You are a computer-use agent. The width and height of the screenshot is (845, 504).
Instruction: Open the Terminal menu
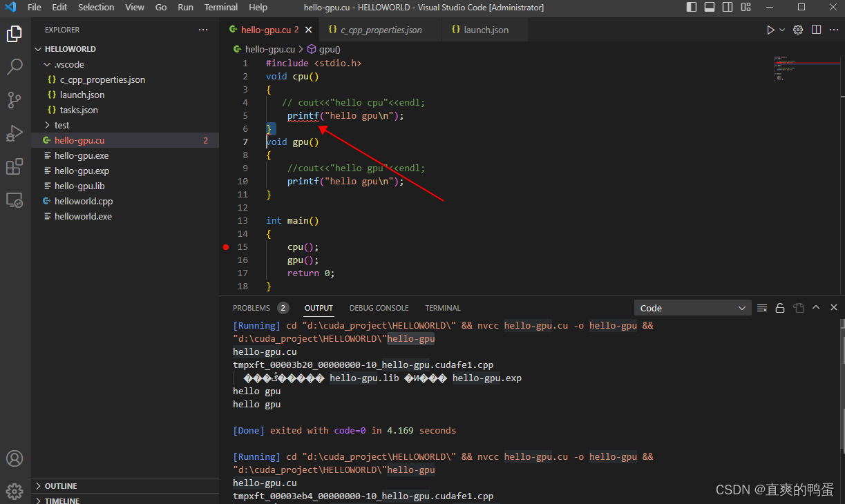tap(220, 8)
